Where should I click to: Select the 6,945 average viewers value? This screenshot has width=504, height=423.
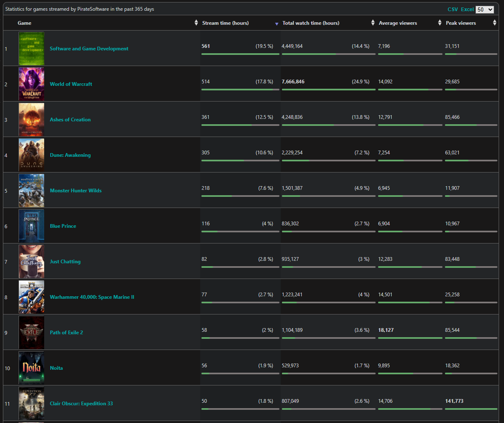[x=384, y=188]
